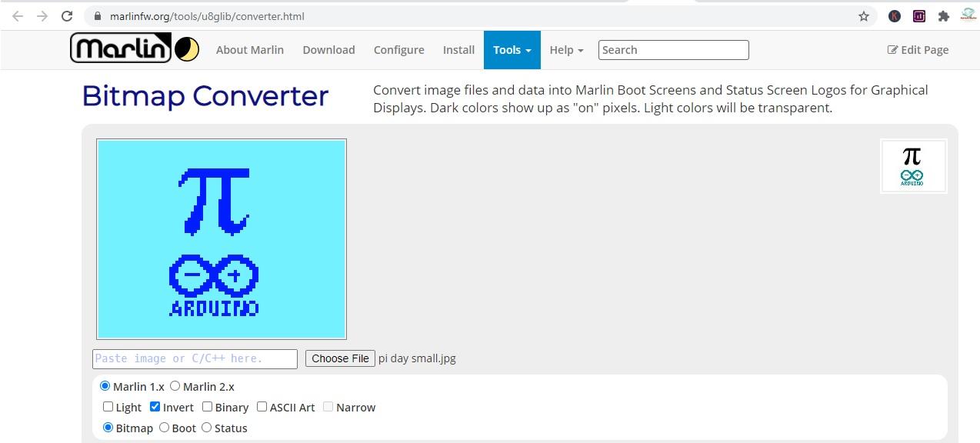Screen dimensions: 980x443
Task: Uncheck the Invert checkbox
Action: [155, 407]
